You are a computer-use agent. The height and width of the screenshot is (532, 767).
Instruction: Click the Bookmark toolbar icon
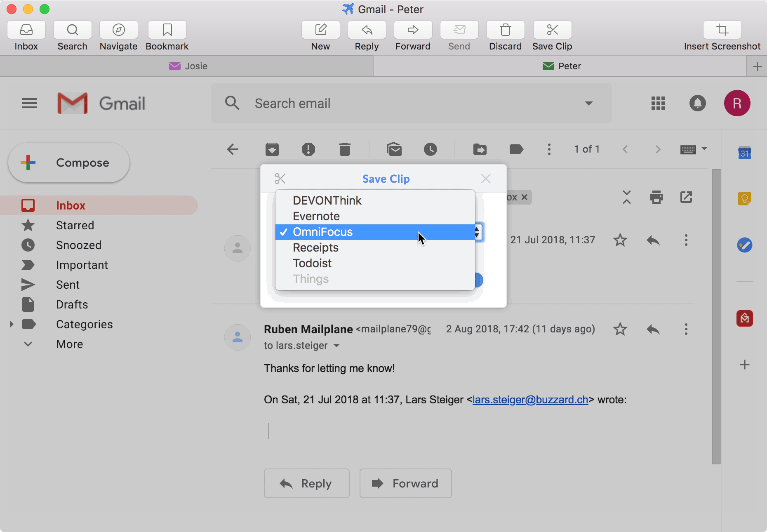tap(167, 30)
